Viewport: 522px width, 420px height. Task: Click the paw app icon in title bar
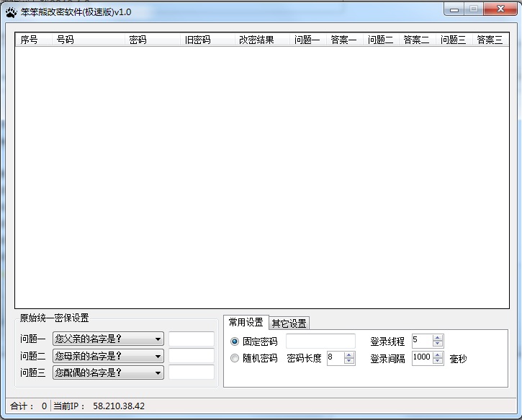(11, 12)
